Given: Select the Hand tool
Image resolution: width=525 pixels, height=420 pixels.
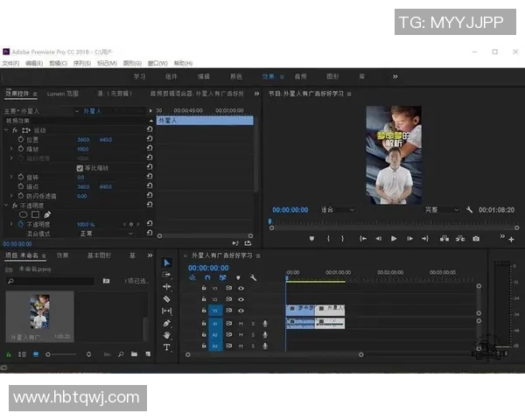Looking at the screenshot, I should coord(167,335).
